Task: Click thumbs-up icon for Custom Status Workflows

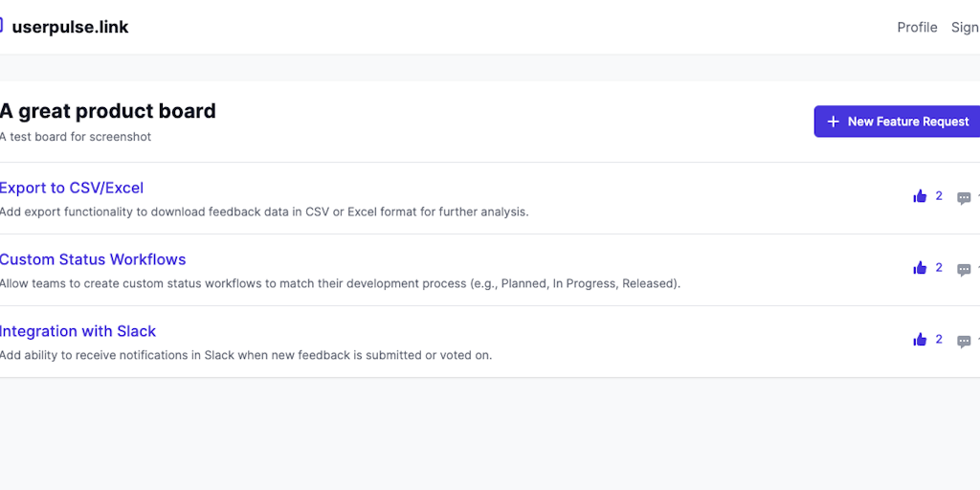Action: tap(920, 268)
